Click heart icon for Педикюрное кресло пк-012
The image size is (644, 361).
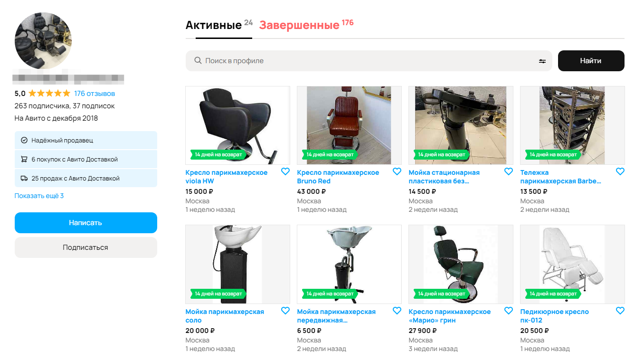620,311
